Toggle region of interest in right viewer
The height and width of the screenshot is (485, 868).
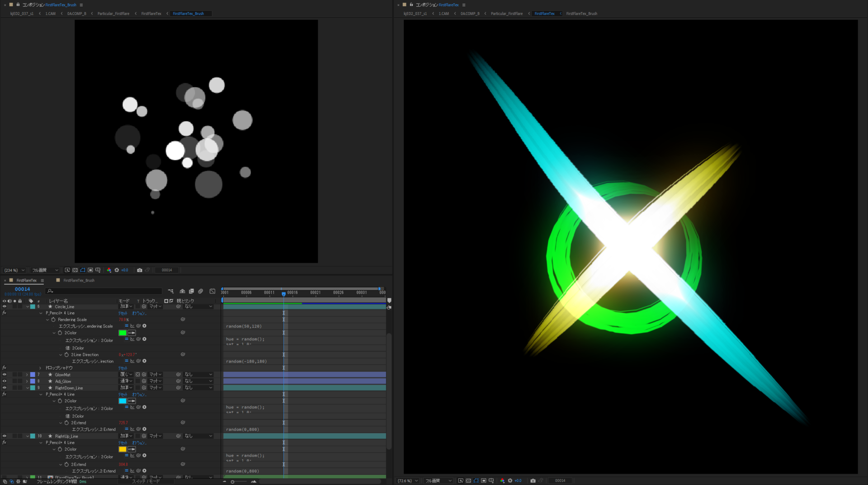tap(484, 480)
